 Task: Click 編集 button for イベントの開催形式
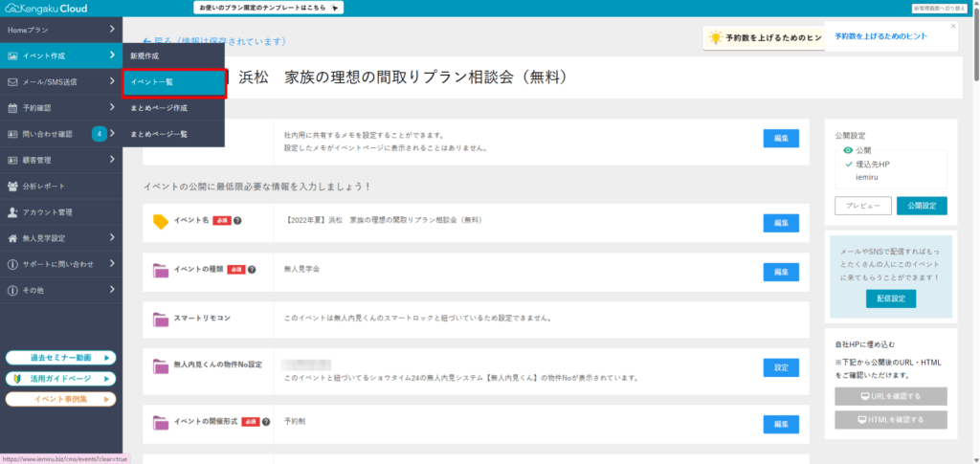[x=781, y=424]
